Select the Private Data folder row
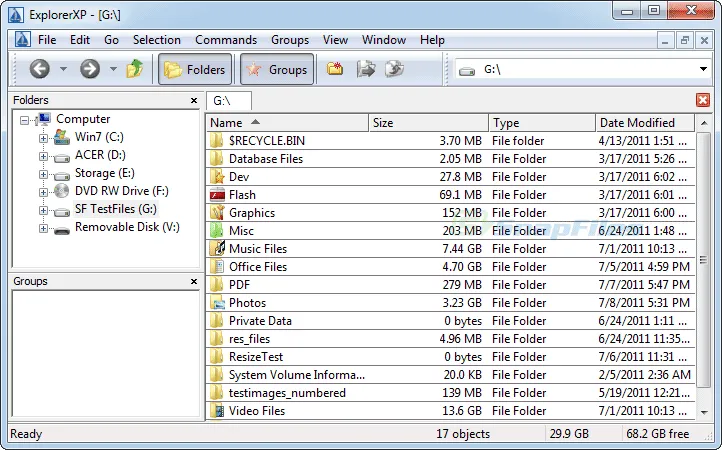Screen dimensions: 722x450 pos(450,321)
